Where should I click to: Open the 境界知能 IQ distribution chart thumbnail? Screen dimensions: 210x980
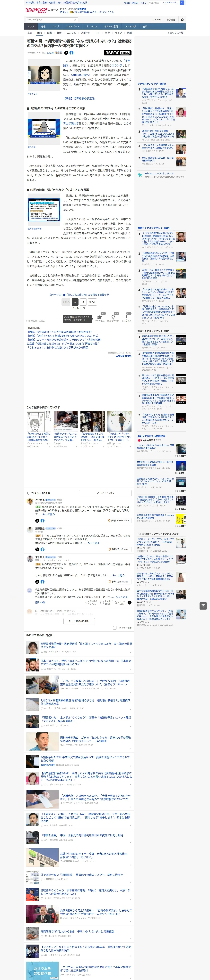click(x=44, y=129)
